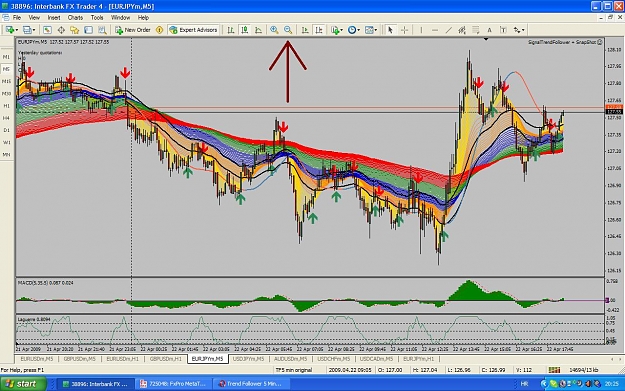This screenshot has width=625, height=391.
Task: Open Trend Follower 5 Min taskbar button
Action: tap(251, 384)
